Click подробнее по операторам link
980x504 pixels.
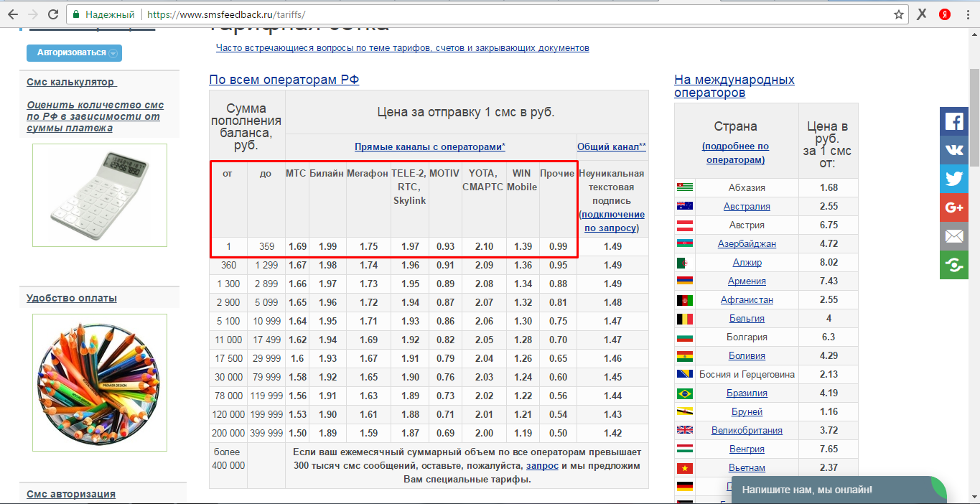(736, 153)
